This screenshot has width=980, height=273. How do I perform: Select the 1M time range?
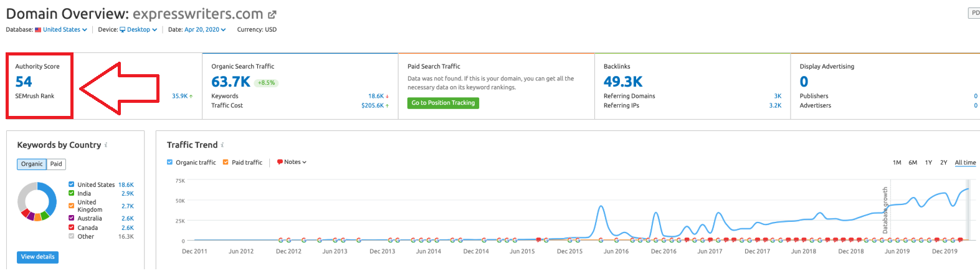[x=897, y=163]
